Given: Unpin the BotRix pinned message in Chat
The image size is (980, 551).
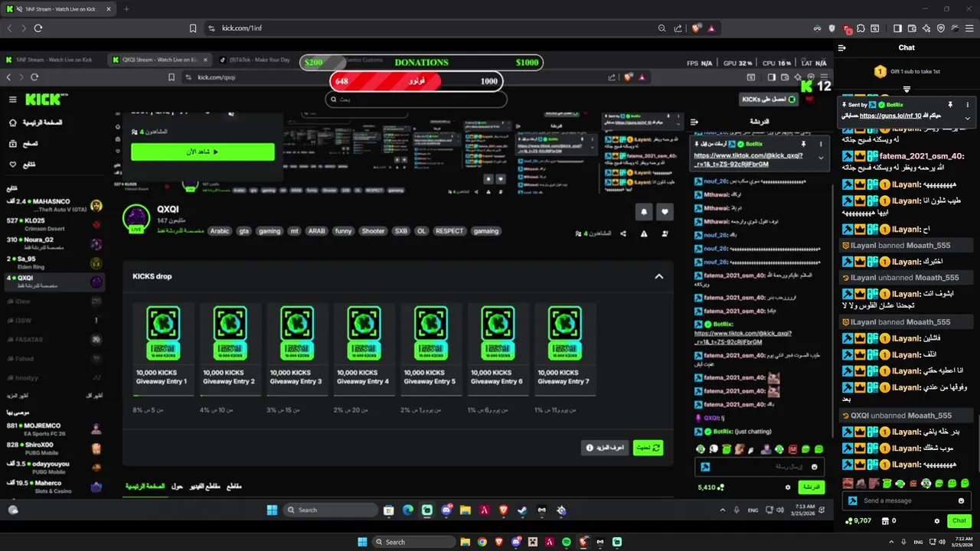Looking at the screenshot, I should (950, 104).
